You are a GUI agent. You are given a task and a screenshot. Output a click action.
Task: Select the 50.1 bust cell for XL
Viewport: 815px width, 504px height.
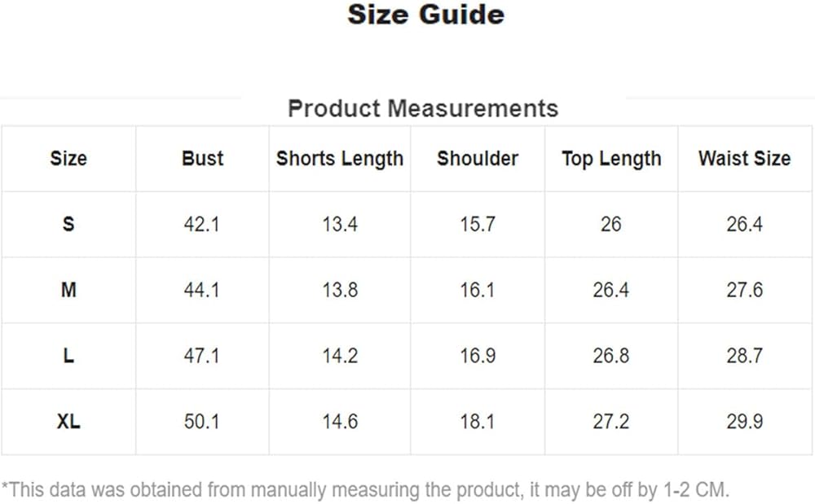[202, 422]
